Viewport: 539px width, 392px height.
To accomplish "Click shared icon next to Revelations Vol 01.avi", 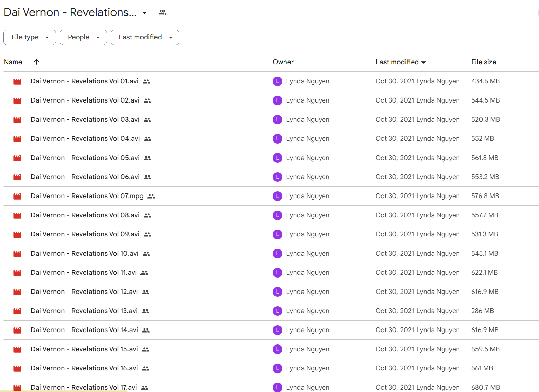I will pyautogui.click(x=146, y=81).
